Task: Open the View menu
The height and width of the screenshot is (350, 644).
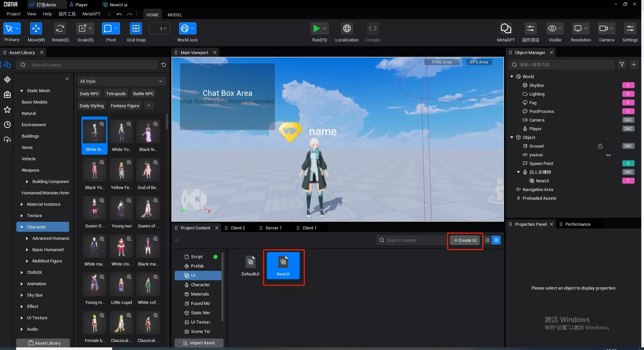Action: point(31,14)
